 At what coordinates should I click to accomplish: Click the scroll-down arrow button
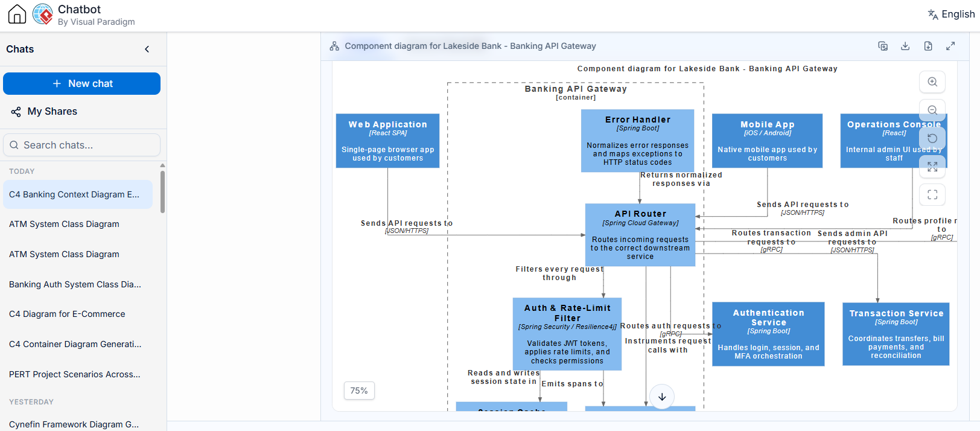coord(662,397)
